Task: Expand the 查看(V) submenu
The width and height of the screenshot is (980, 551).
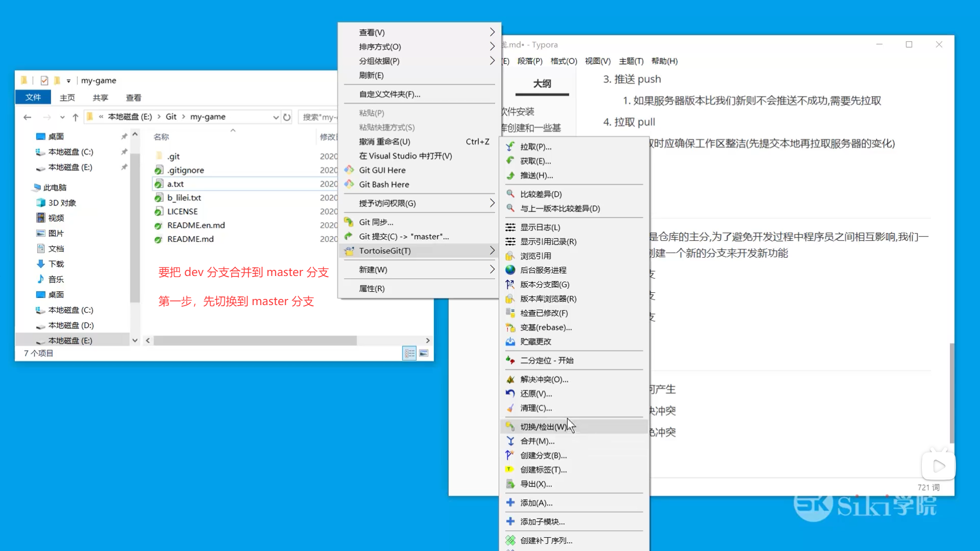Action: (x=372, y=32)
